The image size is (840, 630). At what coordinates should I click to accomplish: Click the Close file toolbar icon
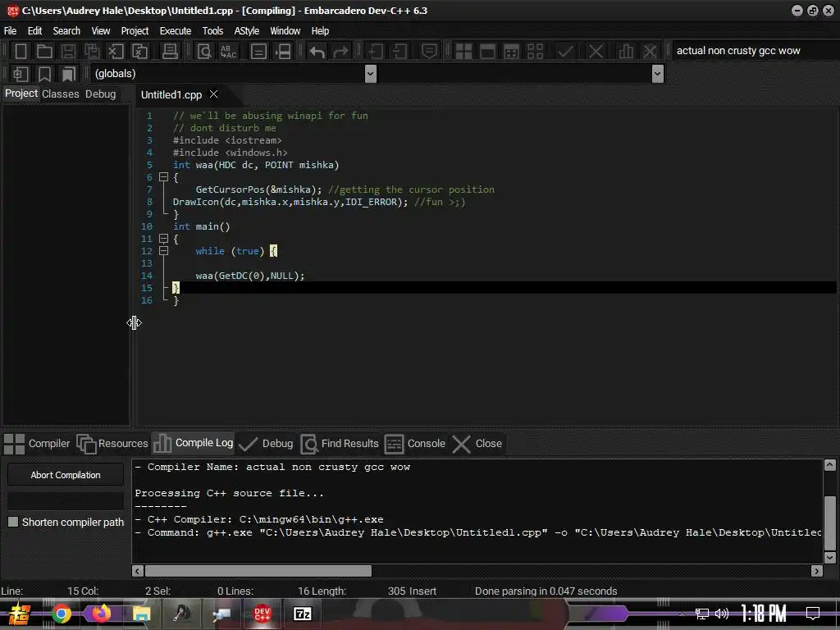(116, 52)
